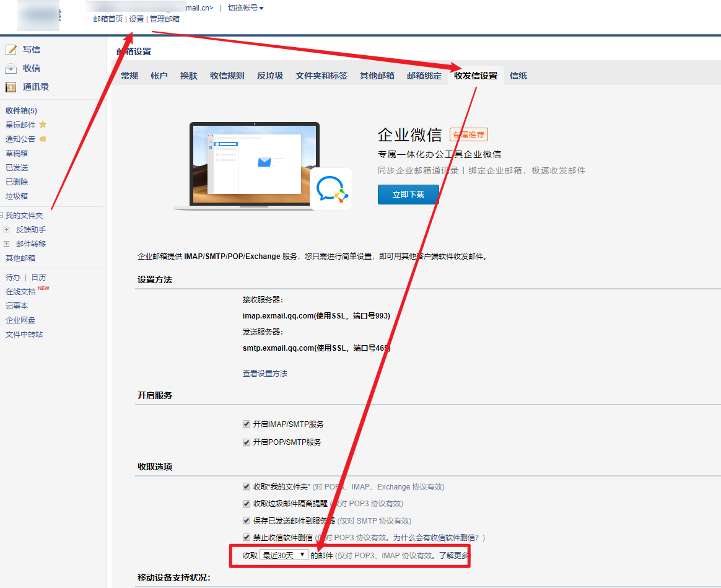Expand the 邮件转移 folder
721x588 pixels.
(x=6, y=244)
